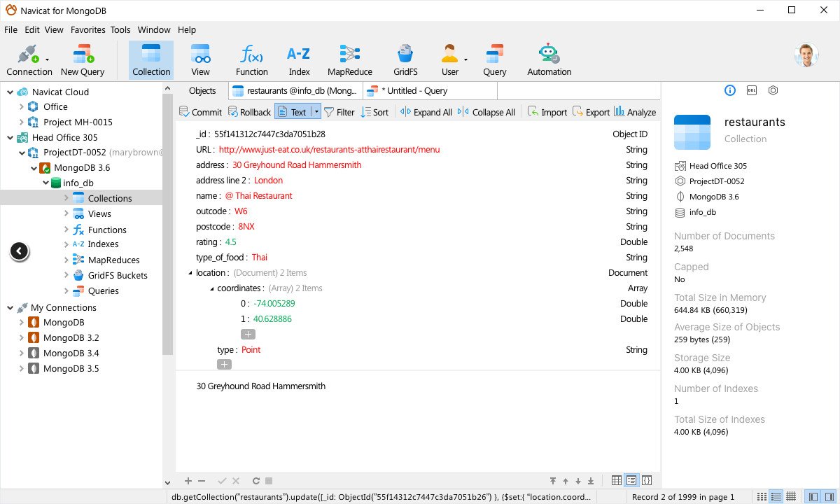
Task: Click the New Query icon
Action: (83, 59)
